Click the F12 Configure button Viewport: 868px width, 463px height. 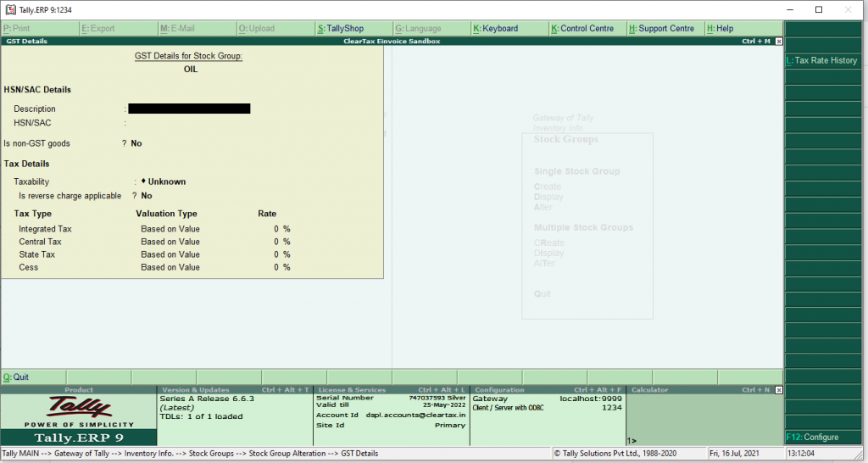click(x=823, y=437)
